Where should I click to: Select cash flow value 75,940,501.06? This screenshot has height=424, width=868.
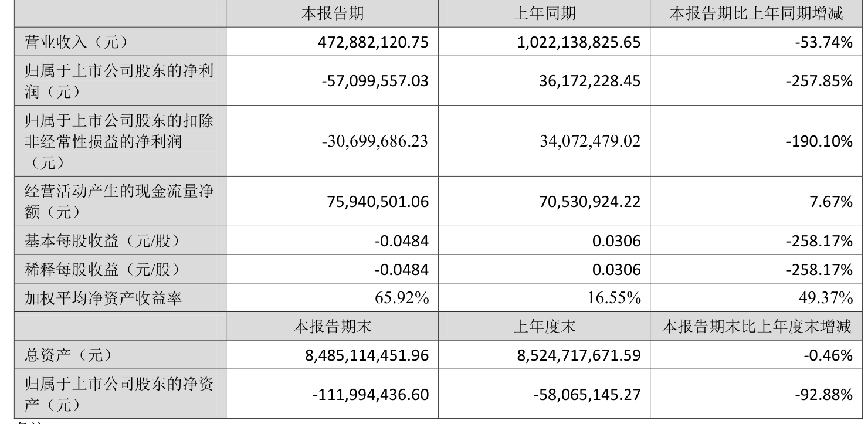[377, 201]
